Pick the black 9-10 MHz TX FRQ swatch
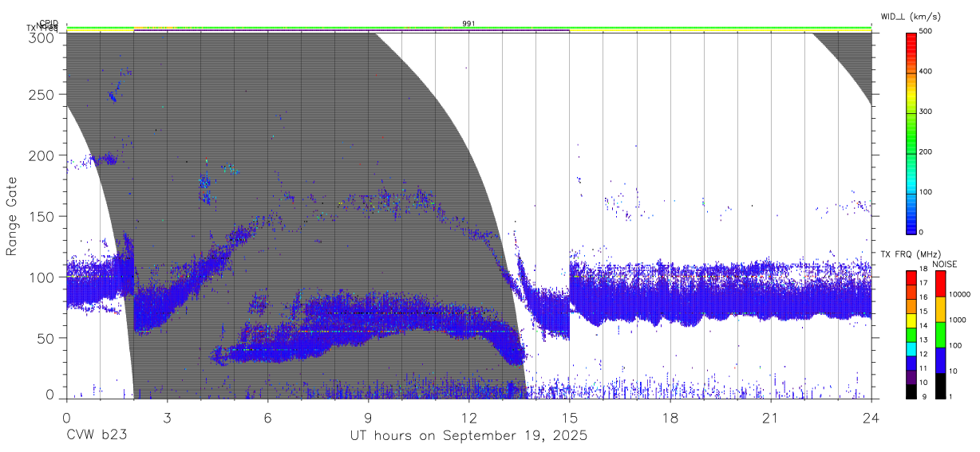Image resolution: width=980 pixels, height=452 pixels. click(911, 391)
